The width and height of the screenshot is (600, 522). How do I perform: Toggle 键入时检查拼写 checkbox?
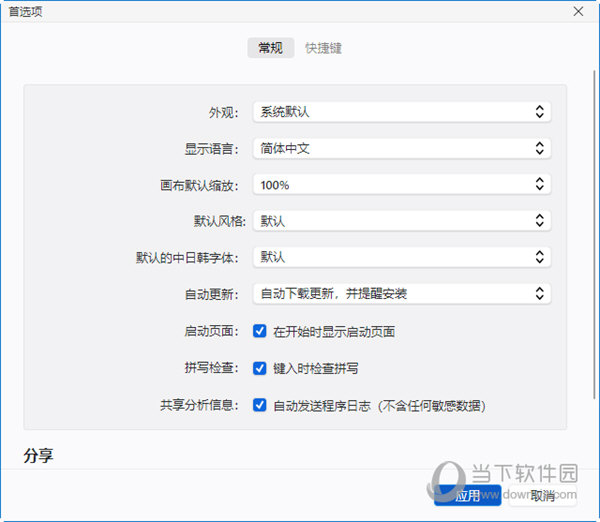(259, 368)
